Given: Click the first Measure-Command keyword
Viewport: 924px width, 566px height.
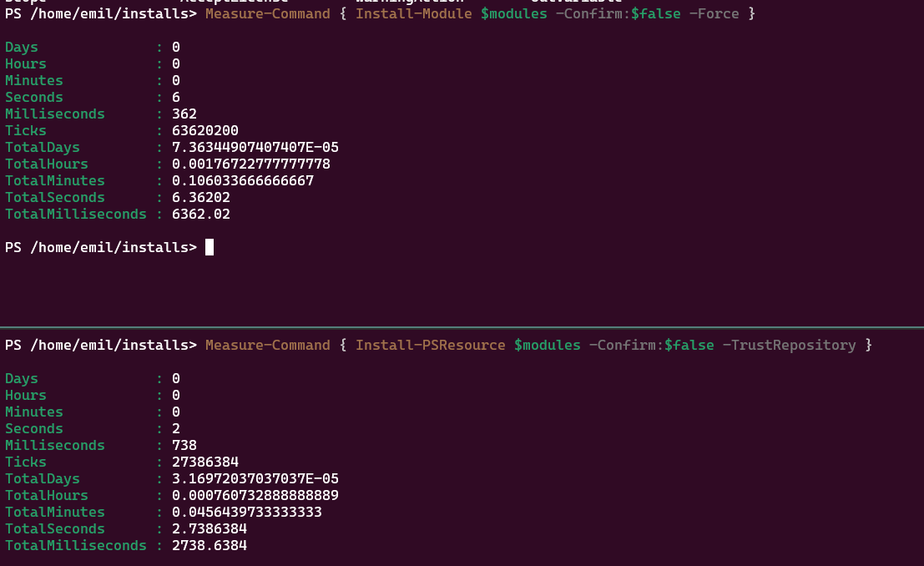Looking at the screenshot, I should tap(268, 13).
